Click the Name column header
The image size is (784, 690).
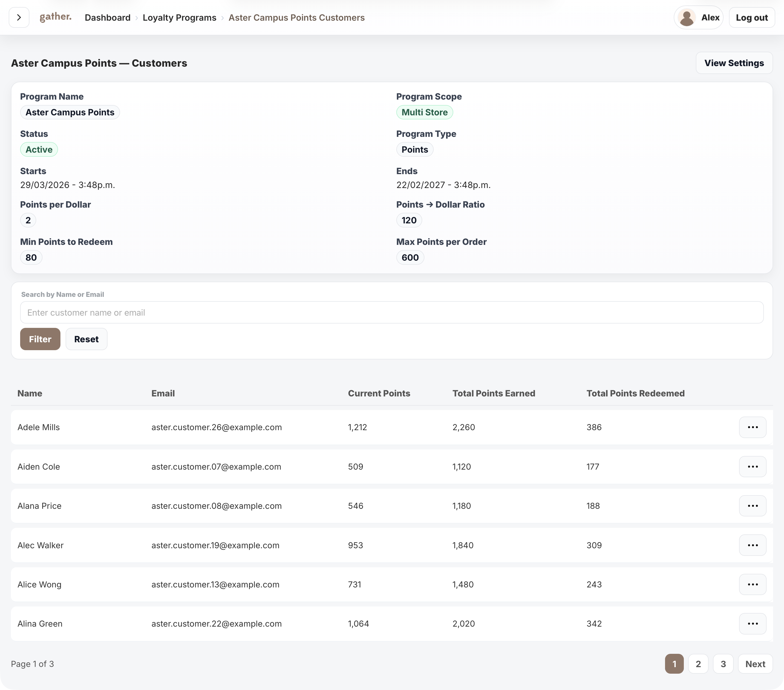click(30, 393)
